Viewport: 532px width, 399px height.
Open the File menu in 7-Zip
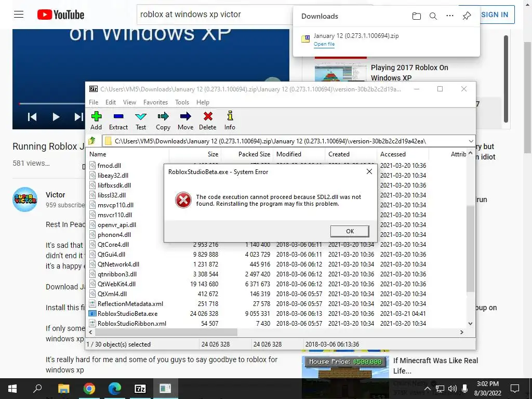pyautogui.click(x=94, y=102)
